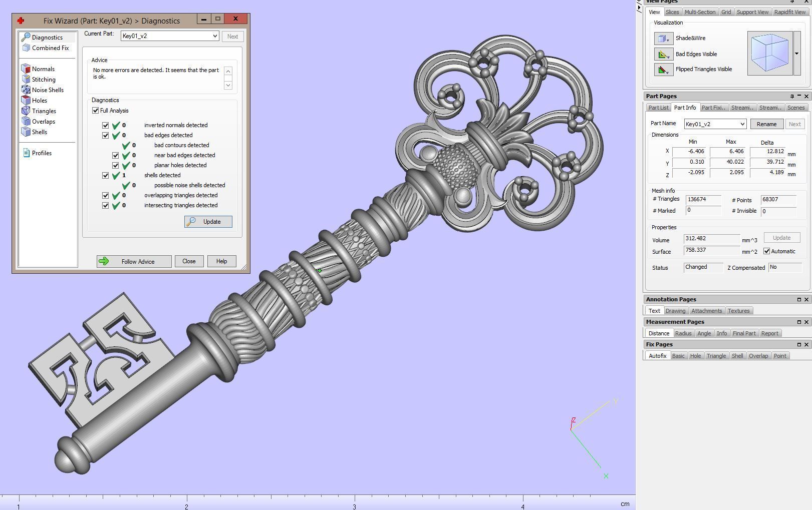Open the Part List tab

pyautogui.click(x=658, y=108)
